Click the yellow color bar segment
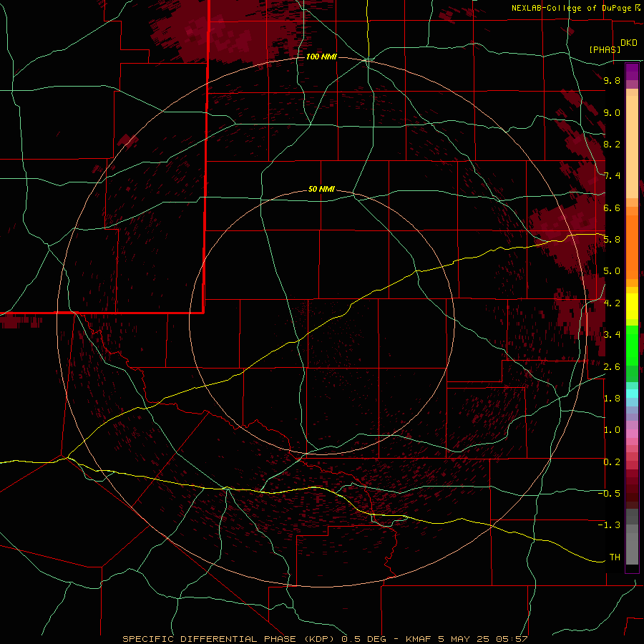644x644 pixels. click(632, 306)
